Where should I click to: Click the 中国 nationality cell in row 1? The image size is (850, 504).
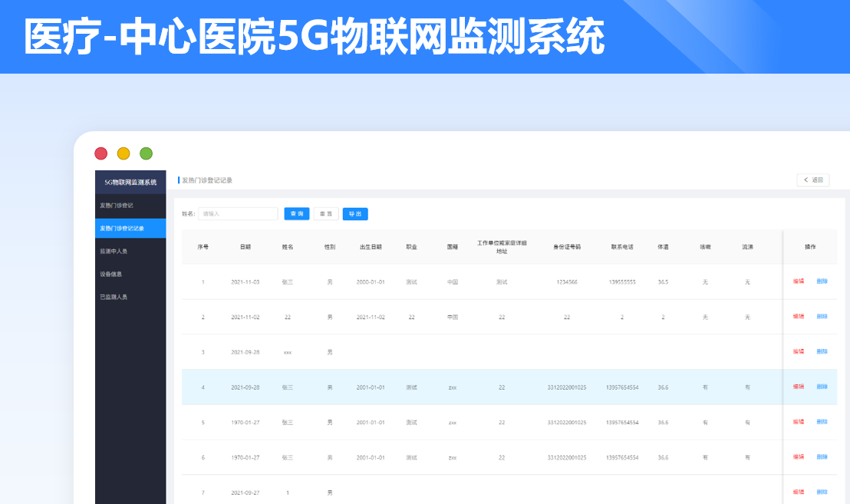[453, 282]
